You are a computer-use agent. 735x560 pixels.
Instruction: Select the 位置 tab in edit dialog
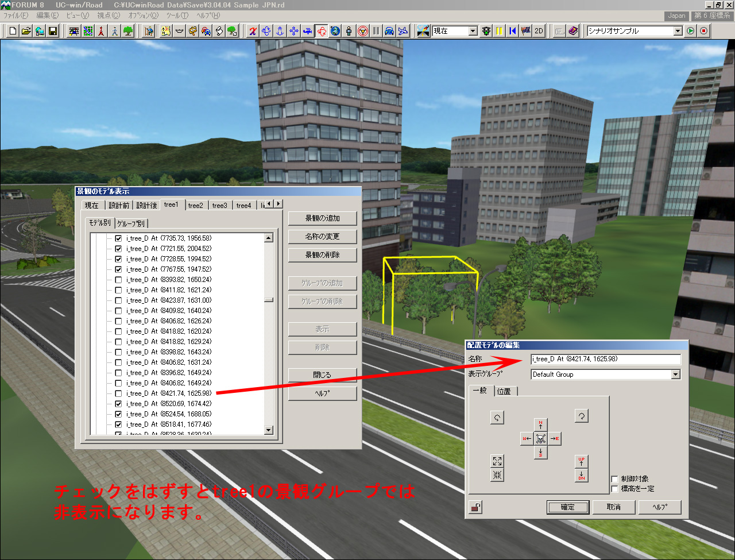(x=504, y=391)
